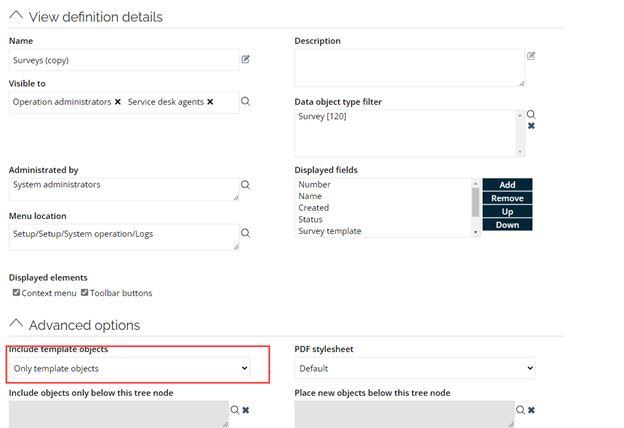
Task: Click the Down button for displayed fields
Action: [507, 225]
